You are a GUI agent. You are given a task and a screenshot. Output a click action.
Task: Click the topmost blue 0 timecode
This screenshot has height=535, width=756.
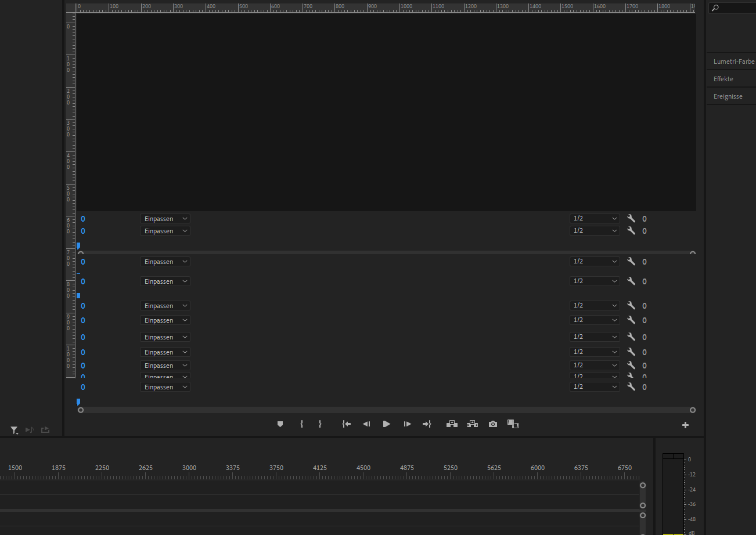click(x=82, y=219)
